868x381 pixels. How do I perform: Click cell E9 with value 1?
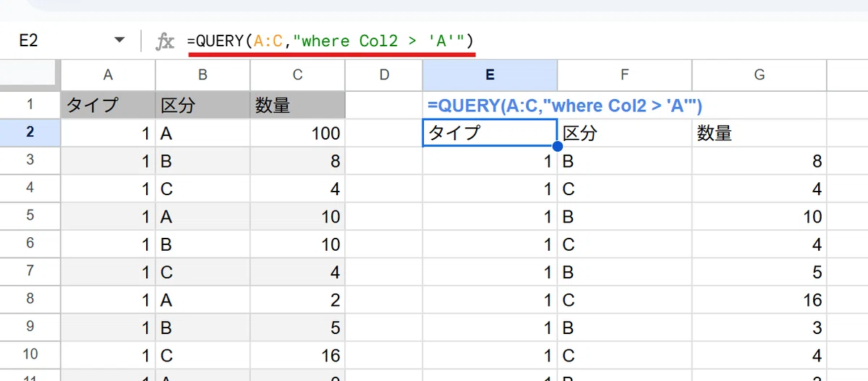coord(490,327)
